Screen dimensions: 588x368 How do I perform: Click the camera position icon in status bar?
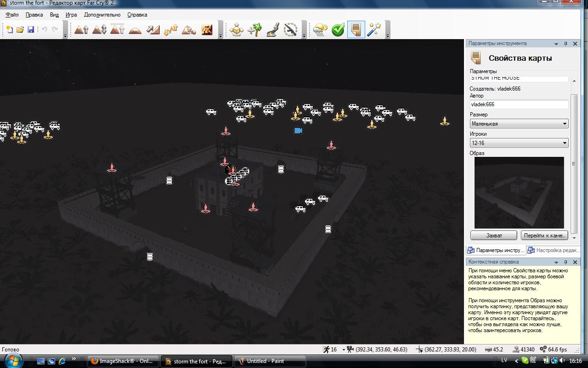(x=350, y=350)
